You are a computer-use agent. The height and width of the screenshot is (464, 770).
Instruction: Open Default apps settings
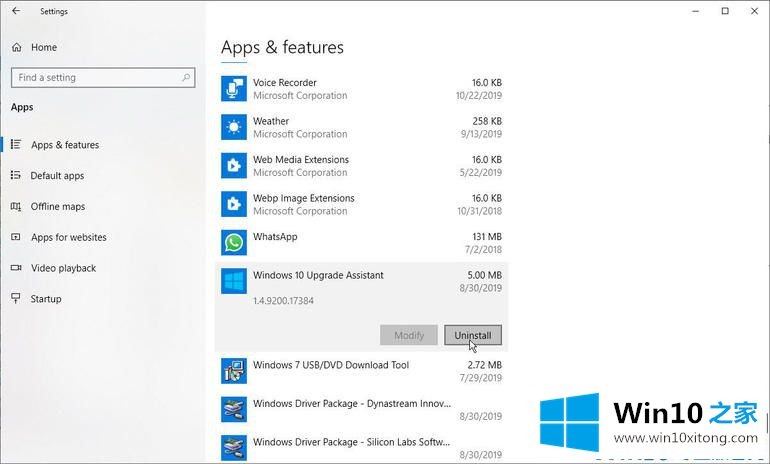pos(57,176)
